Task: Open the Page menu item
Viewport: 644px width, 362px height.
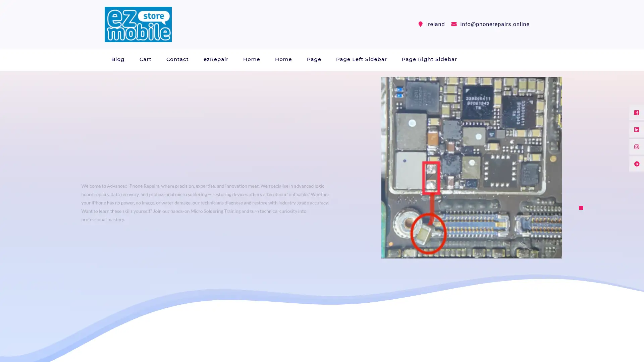Action: pos(314,59)
